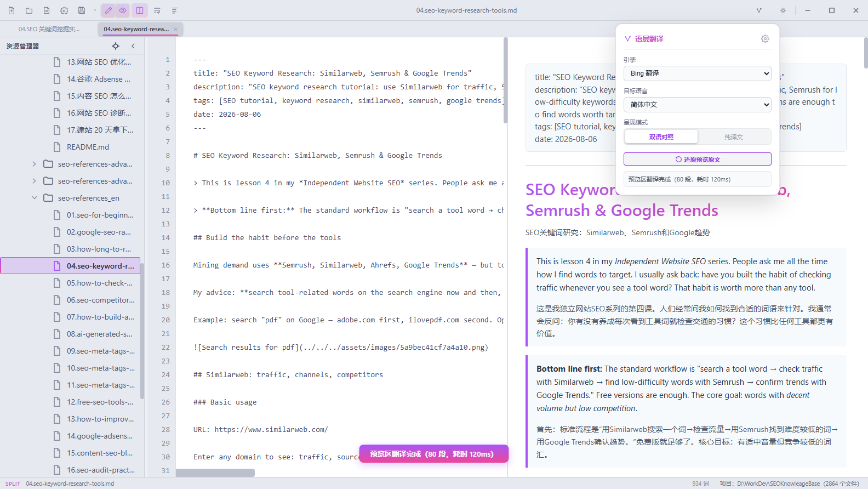Click editor line '### Basic usage'
868x489 pixels.
(x=225, y=402)
